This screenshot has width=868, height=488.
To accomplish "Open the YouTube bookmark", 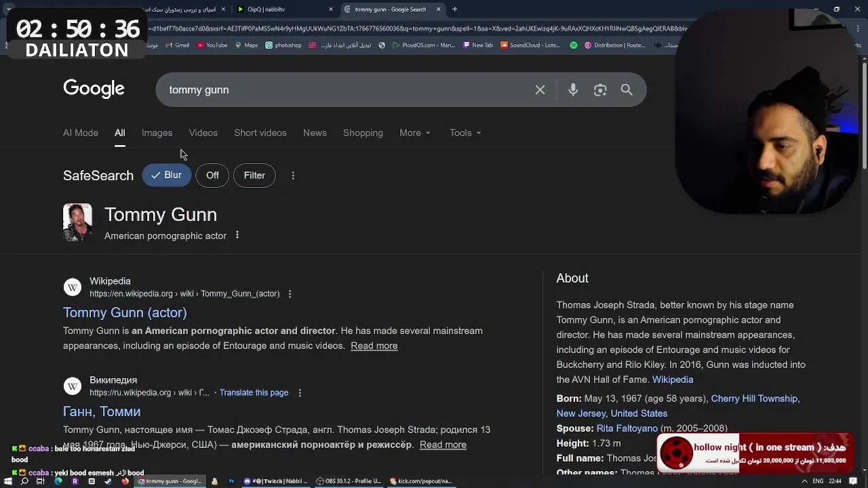I will point(212,45).
